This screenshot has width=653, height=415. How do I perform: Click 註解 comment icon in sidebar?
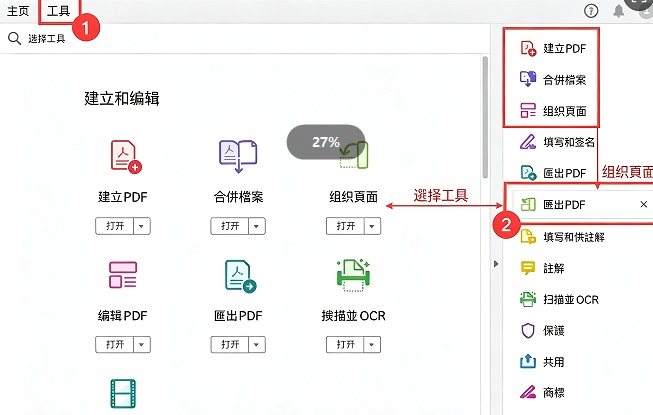click(528, 268)
